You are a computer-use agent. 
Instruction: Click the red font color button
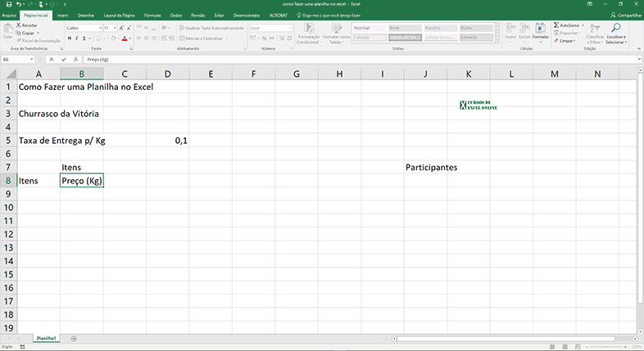[125, 38]
